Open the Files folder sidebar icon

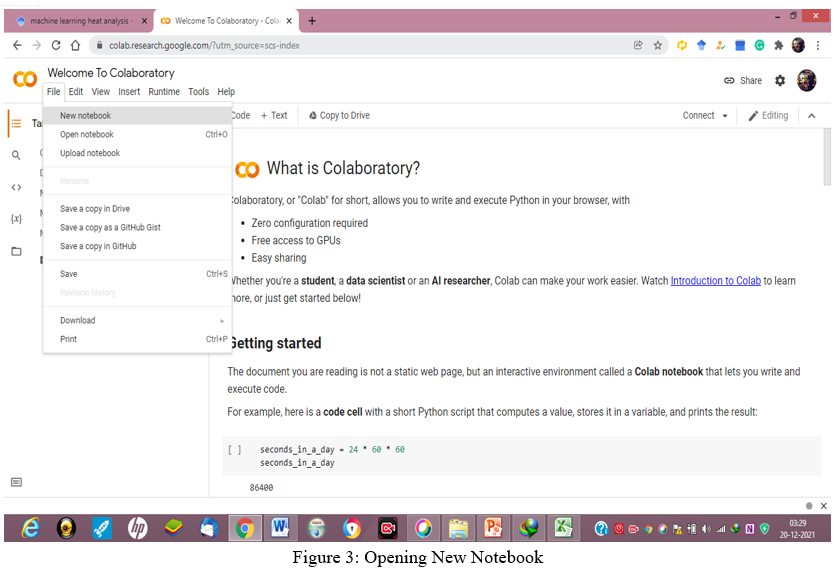(x=17, y=251)
